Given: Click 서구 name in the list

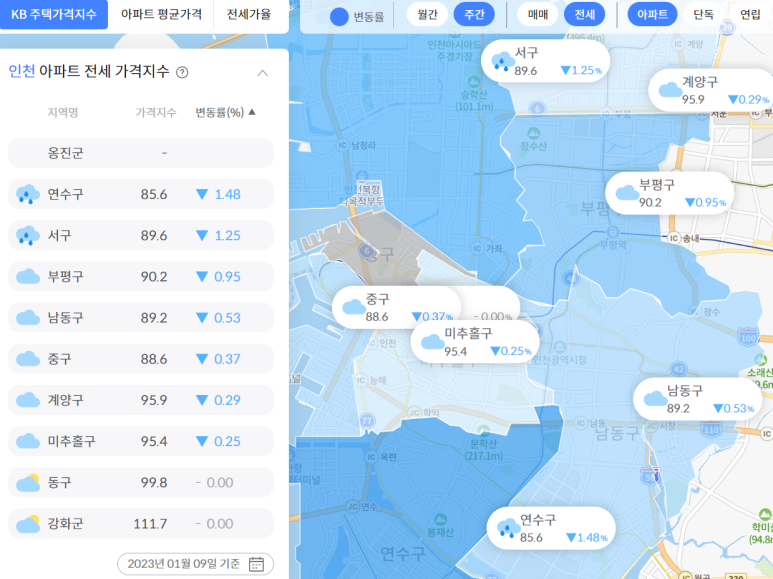Looking at the screenshot, I should click(x=59, y=235).
